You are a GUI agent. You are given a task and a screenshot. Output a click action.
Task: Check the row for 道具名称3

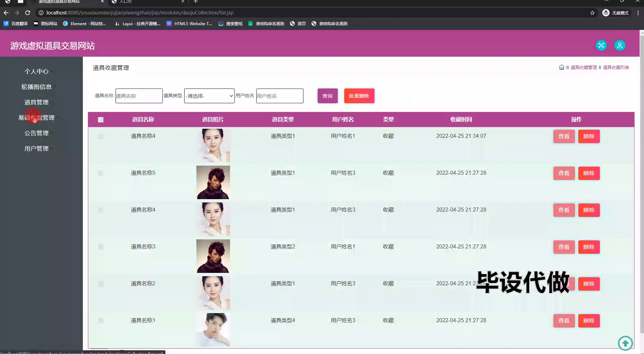(x=101, y=247)
